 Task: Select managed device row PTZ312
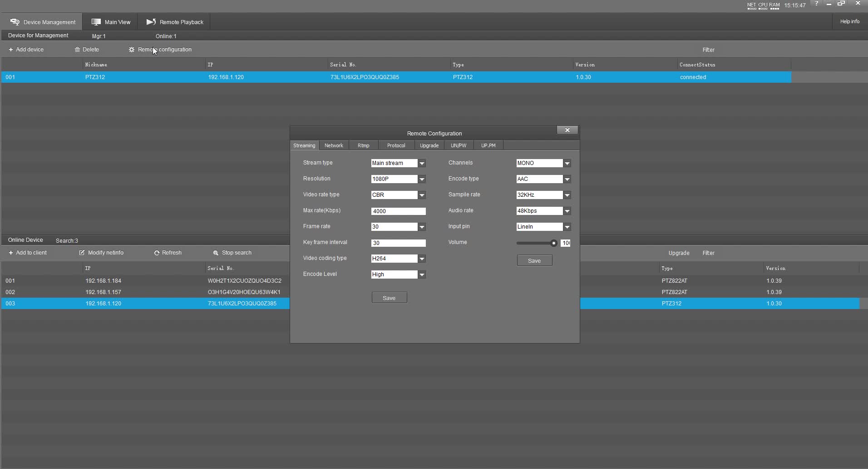click(396, 77)
